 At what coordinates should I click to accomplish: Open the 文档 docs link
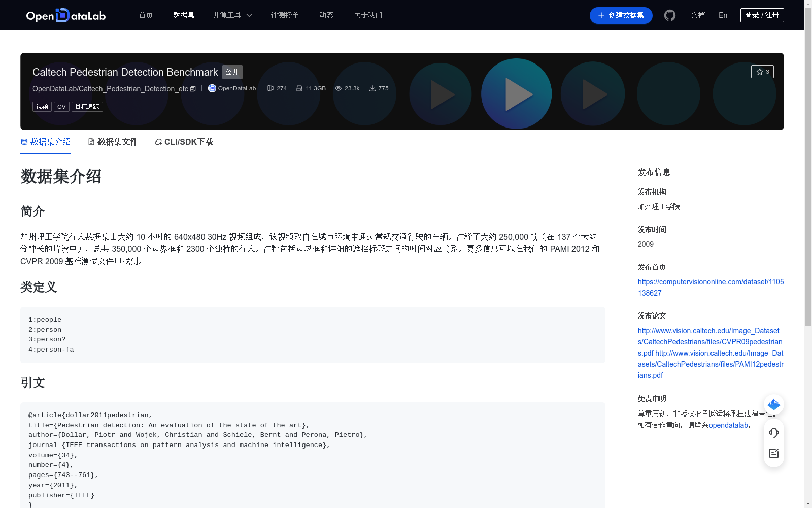click(x=698, y=15)
